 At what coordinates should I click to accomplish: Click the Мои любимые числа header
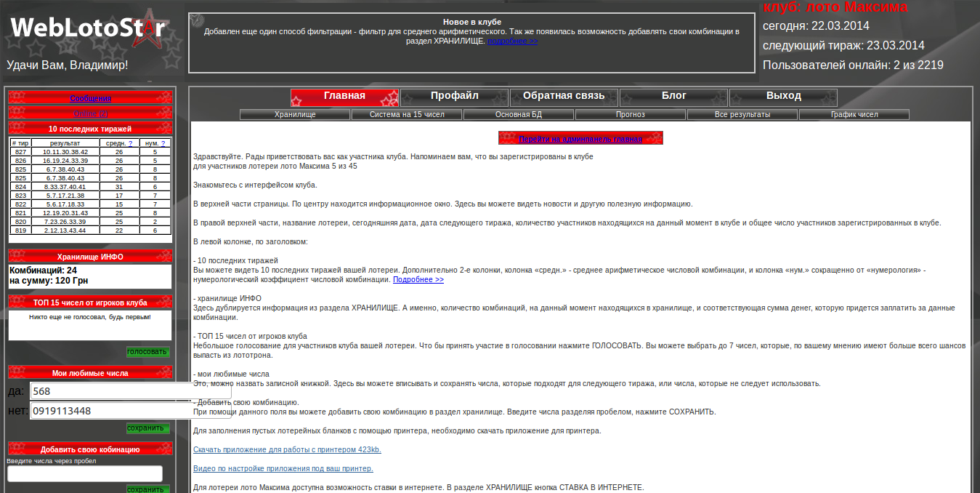point(90,373)
